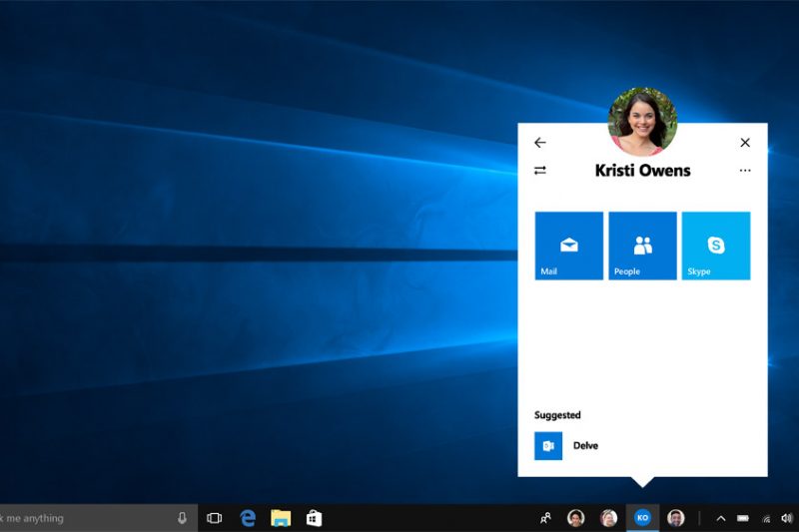
Task: Select the first pinned contact on taskbar
Action: coord(576,518)
